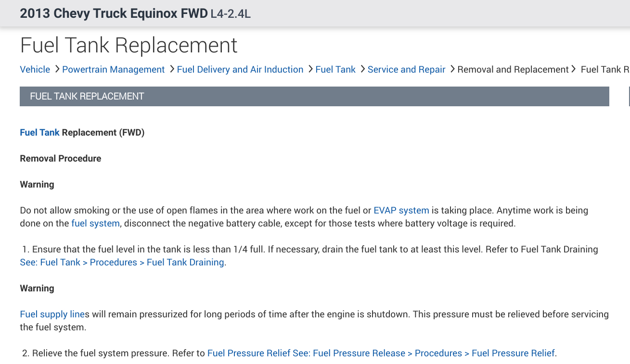Click the chevron after Vehicle breadcrumb
The image size is (630, 364).
click(57, 69)
